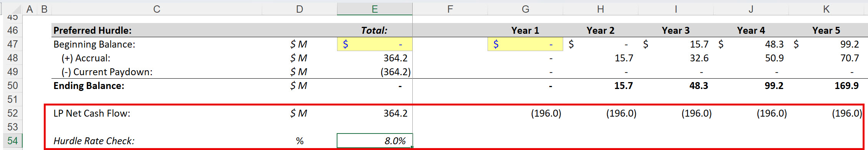Click Year 5 Ending Balance 169.9
The image size is (868, 150).
tap(847, 86)
